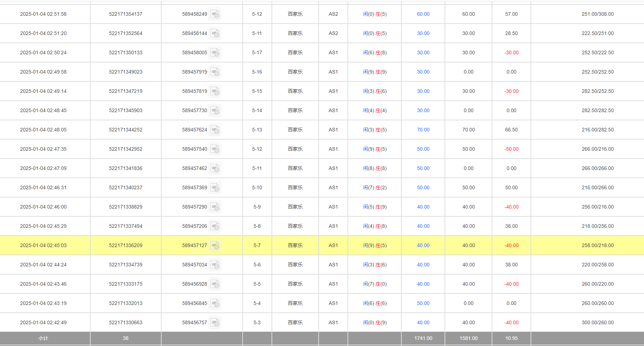Open bet amount link for order 522171349023
644x346 pixels.
tap(423, 72)
